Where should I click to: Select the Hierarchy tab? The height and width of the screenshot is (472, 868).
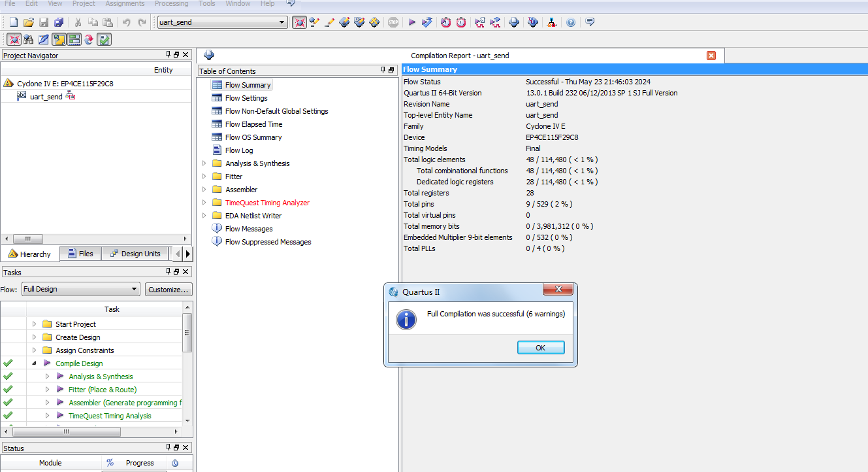coord(29,254)
